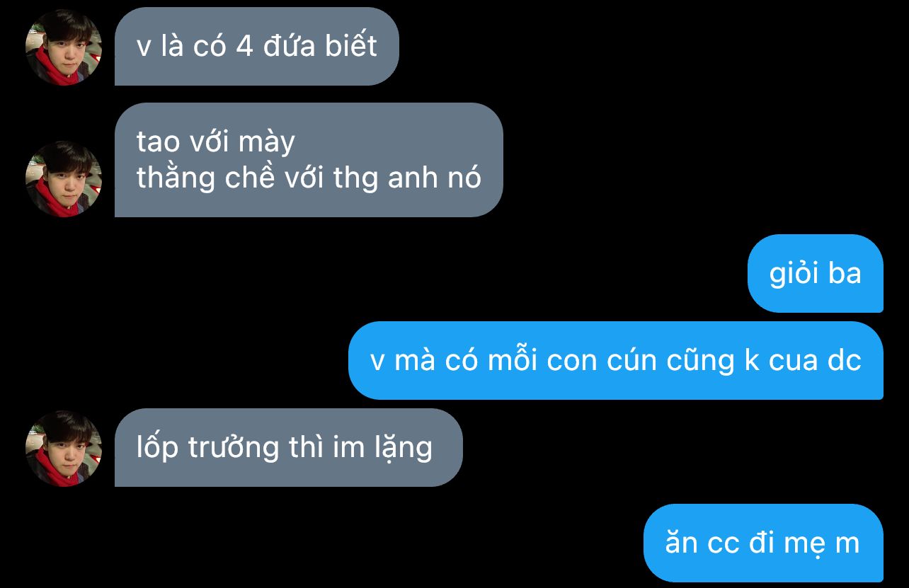Open the avatar next to 'tao với mày' message
The image size is (909, 588).
[64, 179]
